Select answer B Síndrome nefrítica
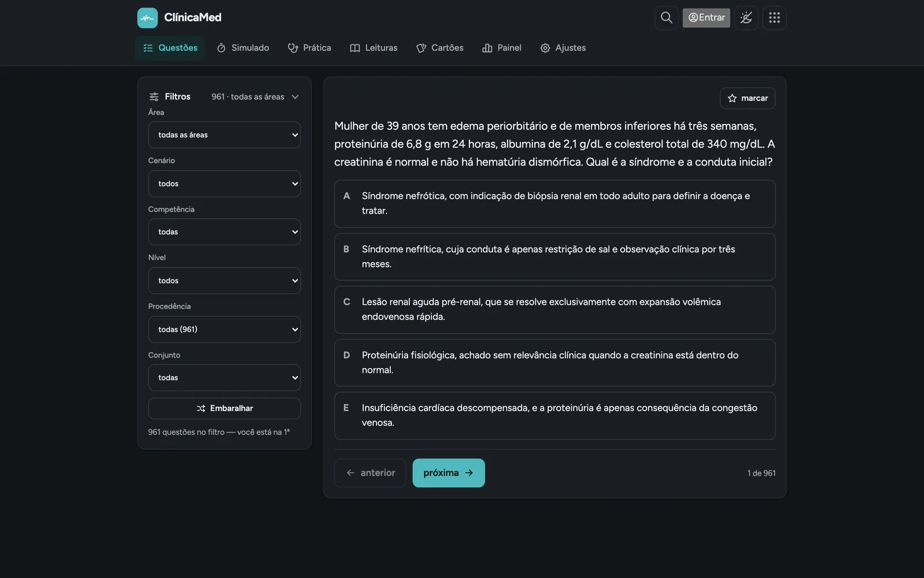 pos(555,257)
